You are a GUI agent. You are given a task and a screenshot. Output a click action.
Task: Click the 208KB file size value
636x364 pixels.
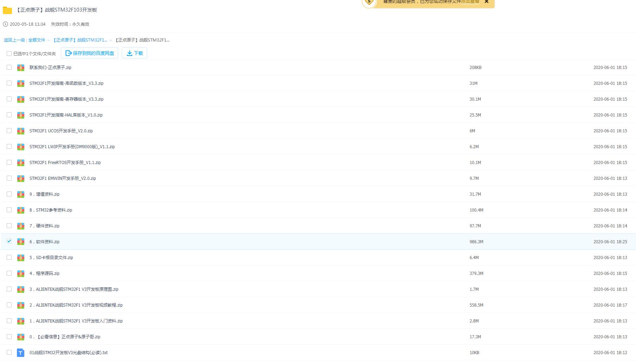476,68
